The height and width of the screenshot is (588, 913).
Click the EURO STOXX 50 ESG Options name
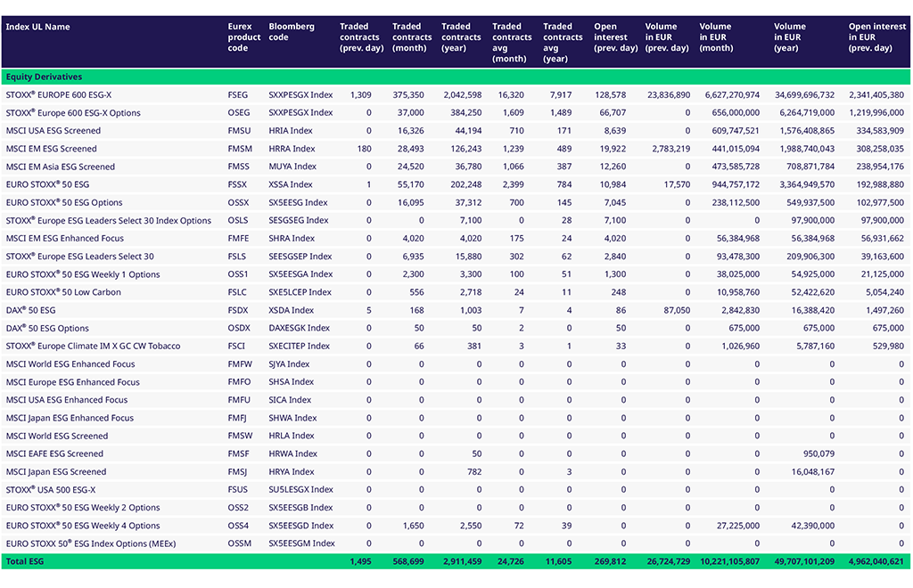point(64,202)
